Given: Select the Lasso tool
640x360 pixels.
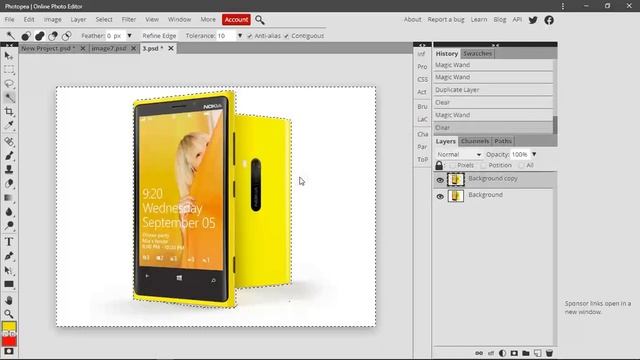Looking at the screenshot, I should point(9,84).
